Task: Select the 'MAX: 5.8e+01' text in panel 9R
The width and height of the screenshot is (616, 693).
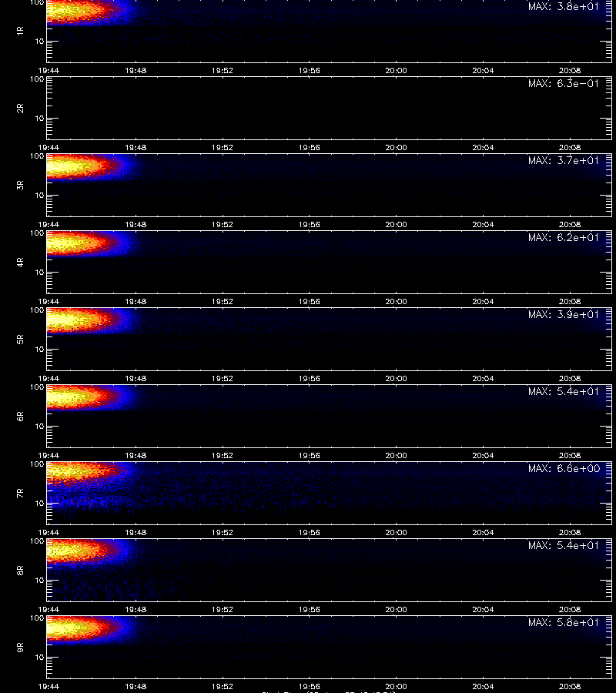Action: (564, 622)
